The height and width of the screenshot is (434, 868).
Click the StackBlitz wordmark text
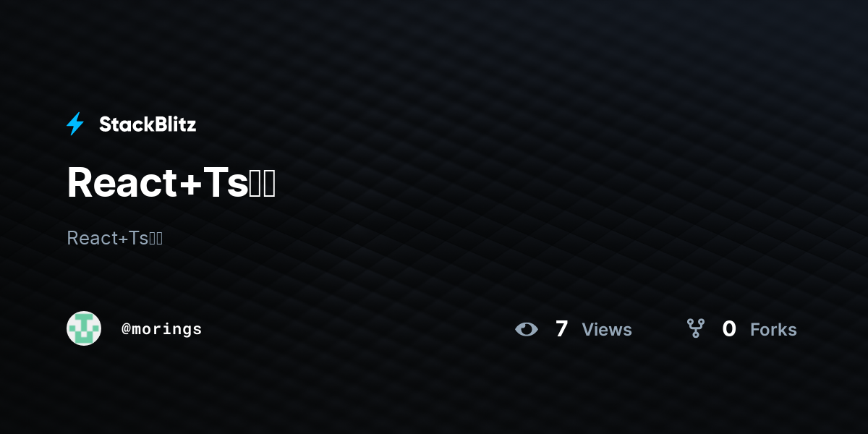pyautogui.click(x=148, y=124)
